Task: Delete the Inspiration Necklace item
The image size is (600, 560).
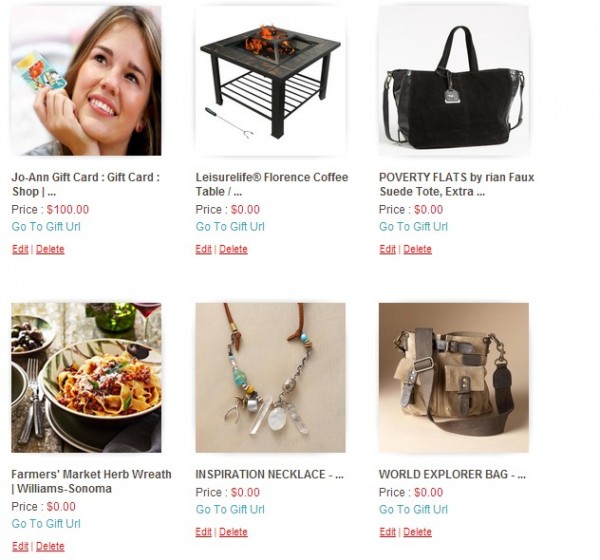Action: (233, 532)
